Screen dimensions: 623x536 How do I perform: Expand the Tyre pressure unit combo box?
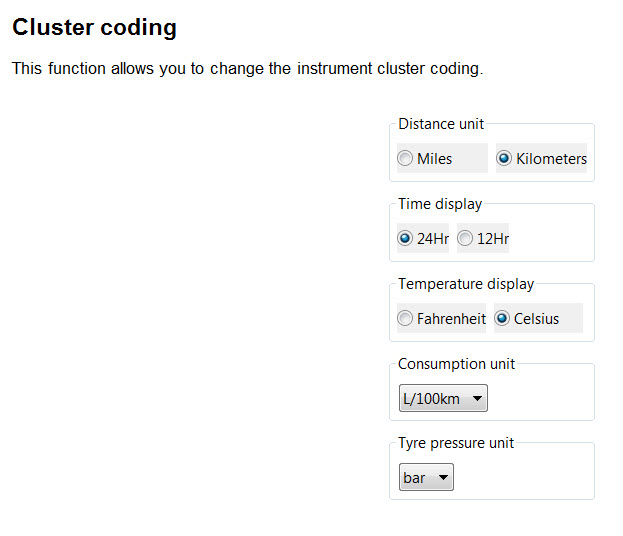pyautogui.click(x=426, y=478)
